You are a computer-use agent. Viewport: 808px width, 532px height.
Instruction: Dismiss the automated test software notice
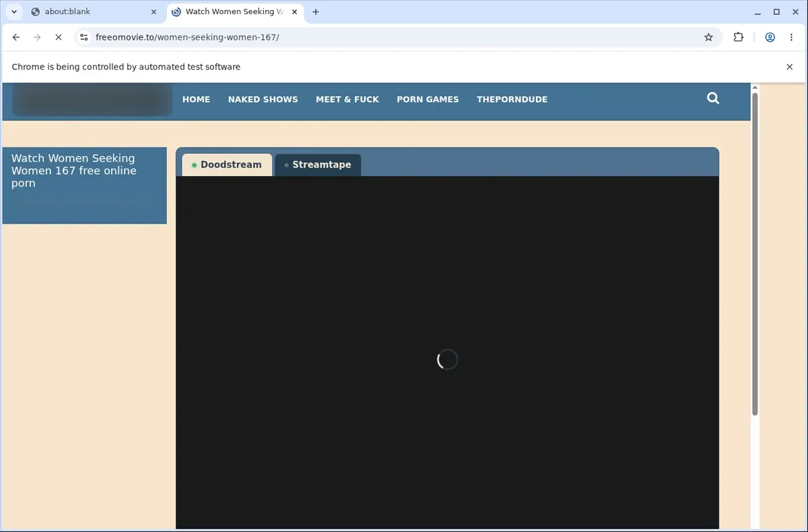(x=790, y=67)
